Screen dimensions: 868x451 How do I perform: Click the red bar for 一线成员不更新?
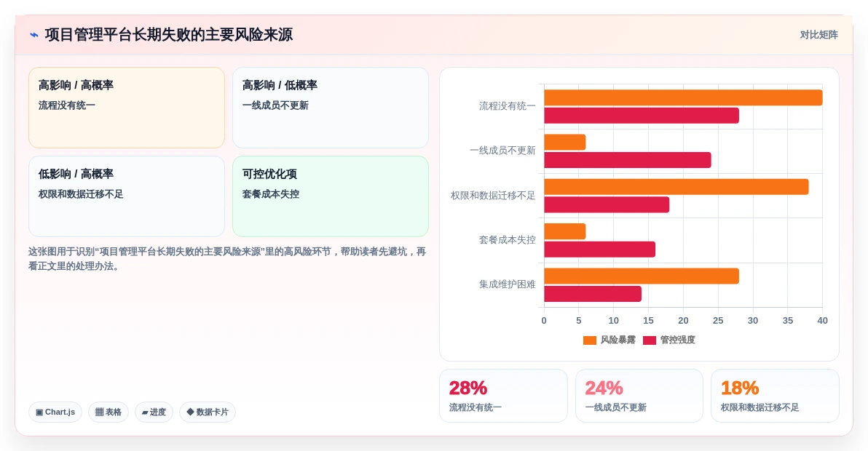[628, 160]
